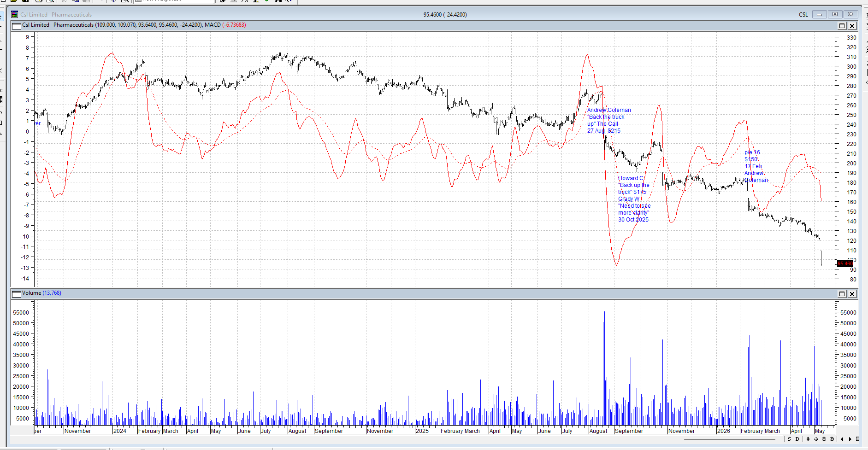Click the Volume pane title box icon
Viewport: 868px width, 450px height.
(x=17, y=294)
